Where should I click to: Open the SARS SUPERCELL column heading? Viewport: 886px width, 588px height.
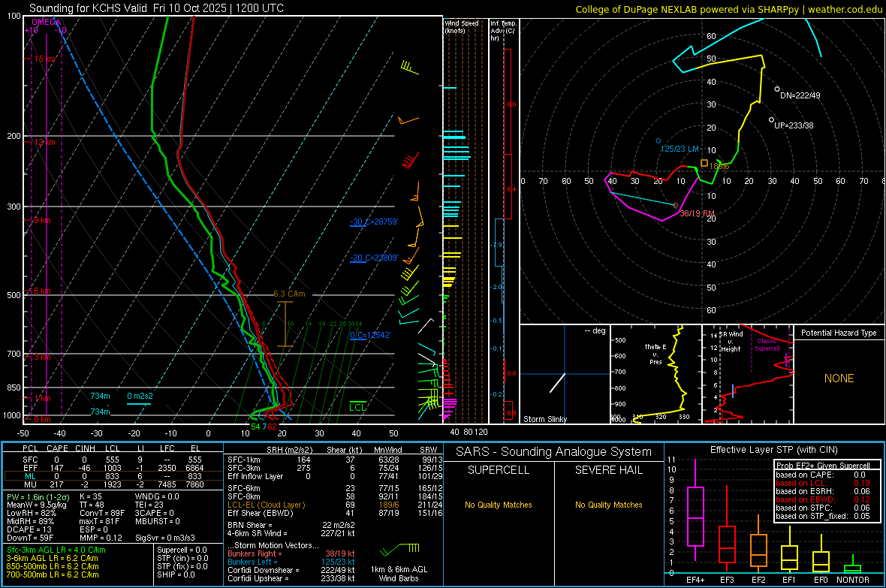[x=498, y=470]
